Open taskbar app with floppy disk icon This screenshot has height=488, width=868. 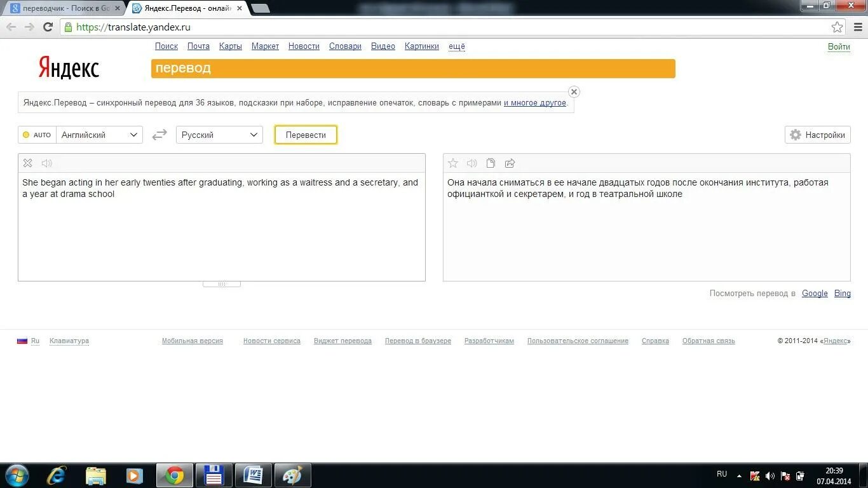(x=214, y=475)
